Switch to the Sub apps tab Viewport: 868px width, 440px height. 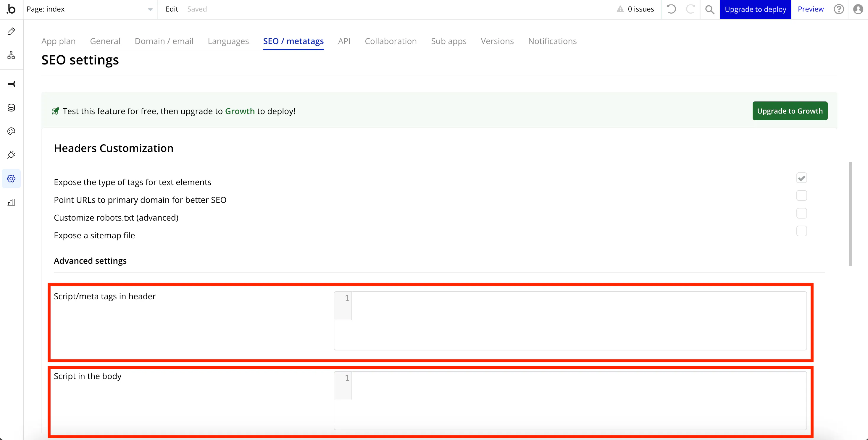448,41
